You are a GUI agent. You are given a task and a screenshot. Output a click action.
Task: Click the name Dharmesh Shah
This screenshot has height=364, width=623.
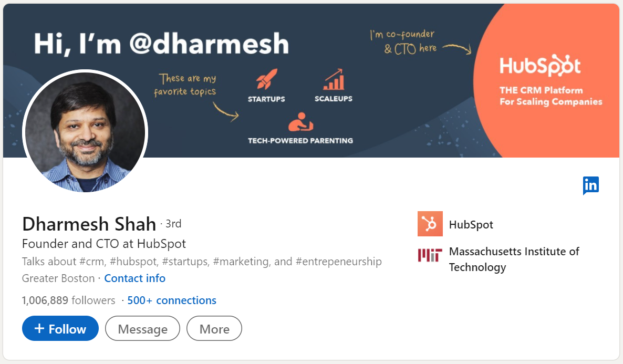pos(88,224)
